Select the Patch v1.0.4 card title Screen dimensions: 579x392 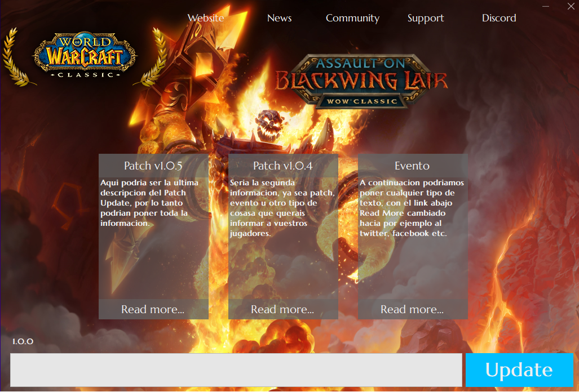click(x=283, y=166)
